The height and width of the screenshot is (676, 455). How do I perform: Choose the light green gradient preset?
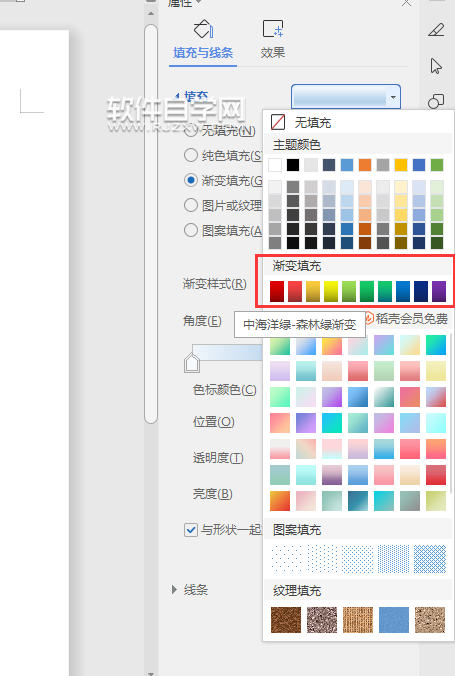point(349,291)
